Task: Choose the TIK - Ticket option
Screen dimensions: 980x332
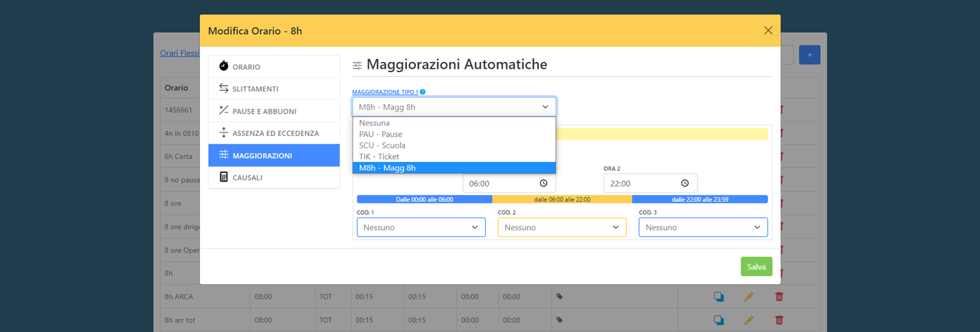Action: tap(454, 156)
